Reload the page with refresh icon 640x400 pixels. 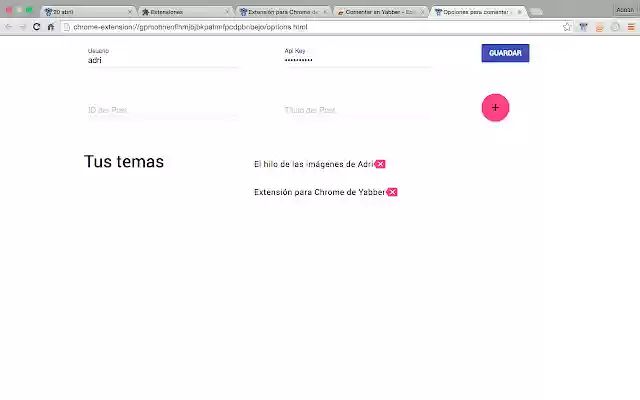point(36,27)
